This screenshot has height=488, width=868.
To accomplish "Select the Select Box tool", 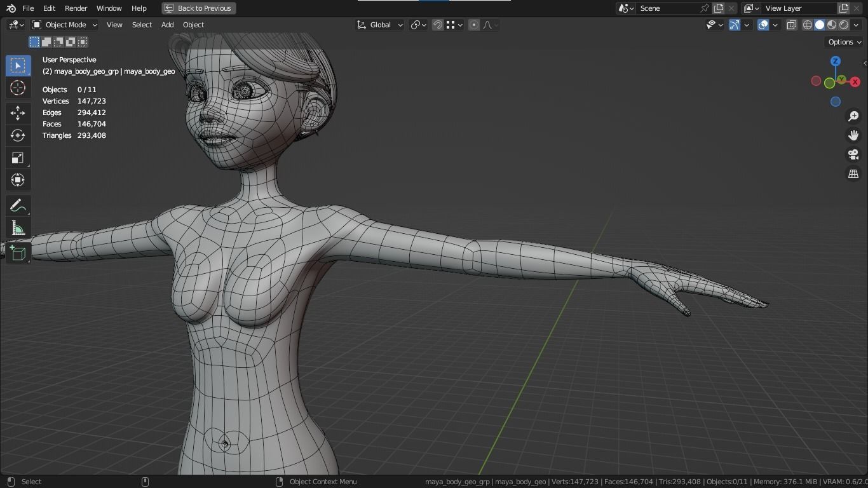I will click(18, 65).
